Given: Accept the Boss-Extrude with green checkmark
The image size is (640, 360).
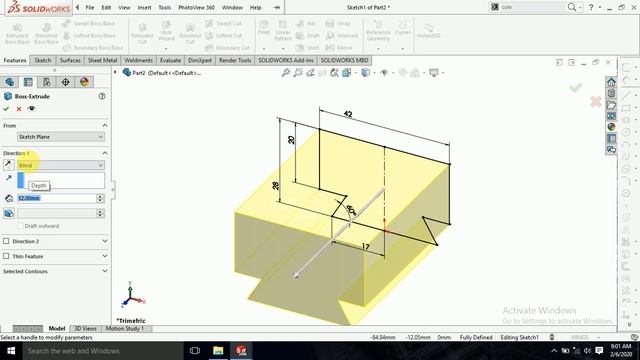Looking at the screenshot, I should pyautogui.click(x=6, y=109).
